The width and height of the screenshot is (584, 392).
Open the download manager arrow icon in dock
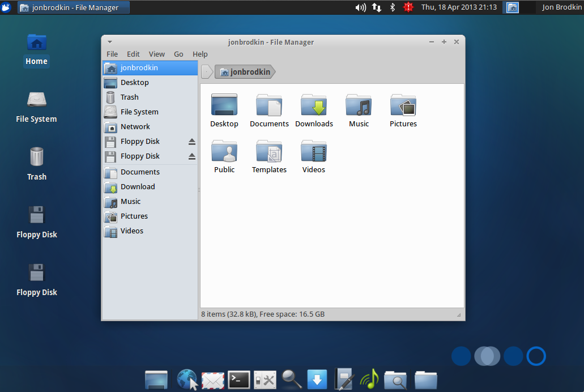point(317,380)
